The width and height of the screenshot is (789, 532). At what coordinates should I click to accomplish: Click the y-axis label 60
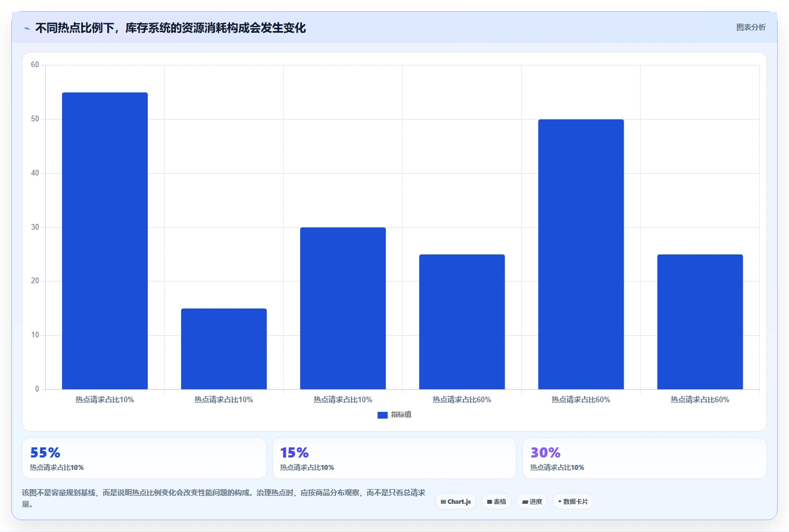tap(35, 65)
